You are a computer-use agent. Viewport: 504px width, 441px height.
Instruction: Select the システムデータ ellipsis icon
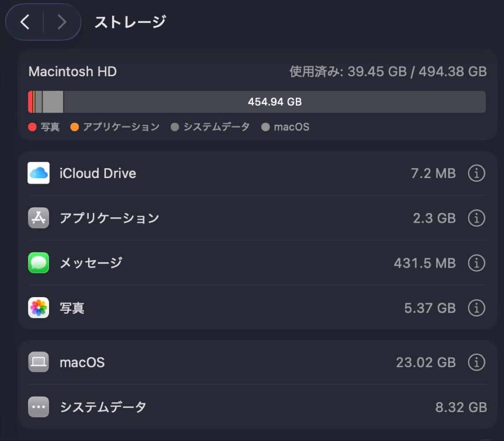coord(38,406)
